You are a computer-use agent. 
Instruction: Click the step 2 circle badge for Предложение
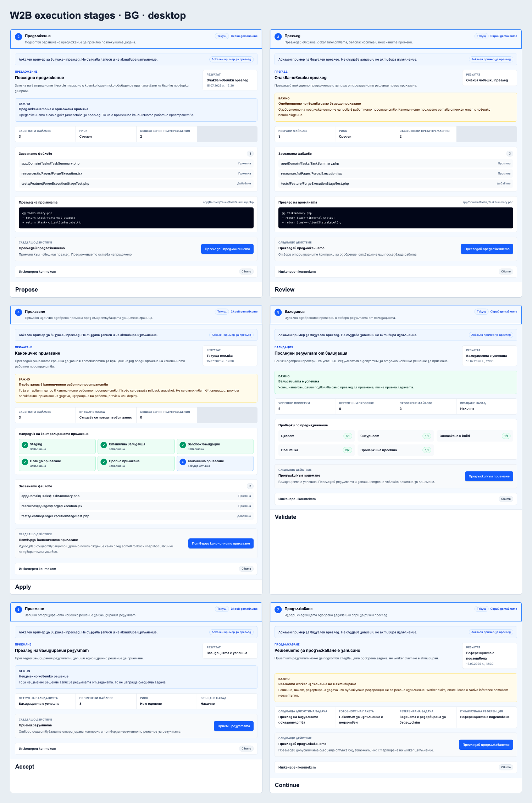(18, 37)
